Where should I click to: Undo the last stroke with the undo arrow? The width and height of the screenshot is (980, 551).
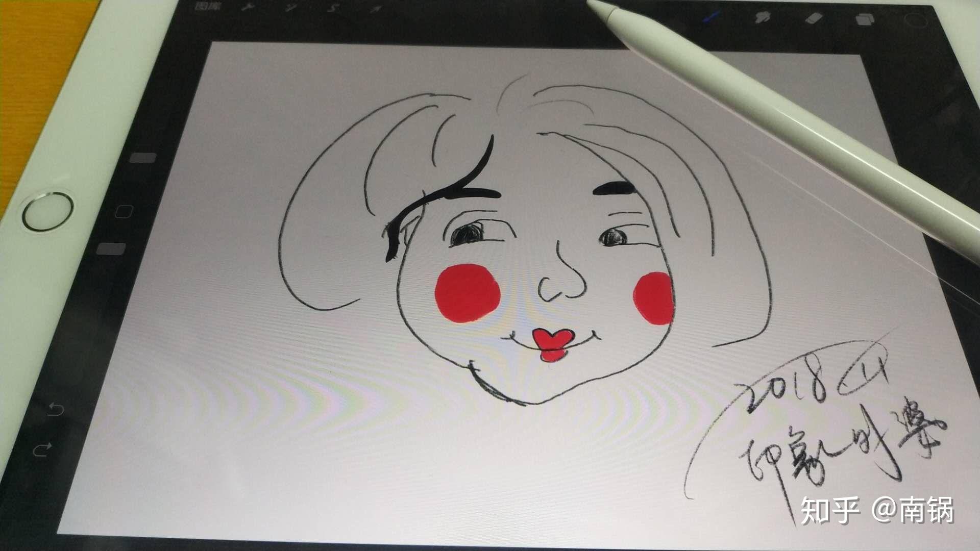coord(57,409)
